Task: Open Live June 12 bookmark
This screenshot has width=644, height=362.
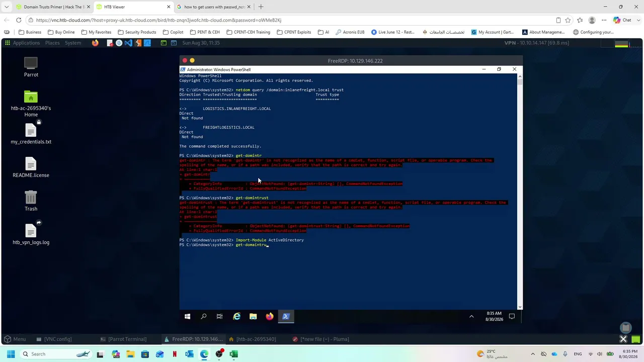Action: tap(393, 32)
